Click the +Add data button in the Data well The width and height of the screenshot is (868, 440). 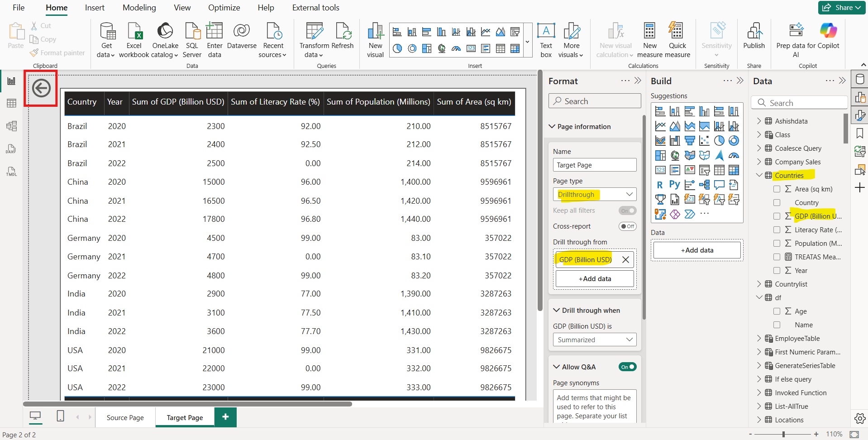pyautogui.click(x=697, y=250)
